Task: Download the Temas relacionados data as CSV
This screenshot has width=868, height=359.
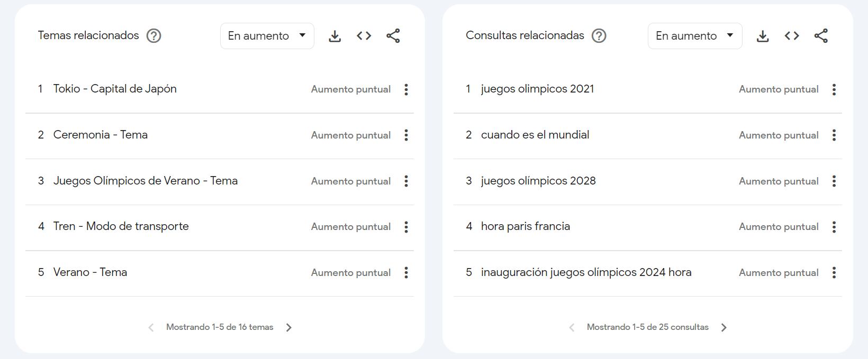Action: coord(334,36)
